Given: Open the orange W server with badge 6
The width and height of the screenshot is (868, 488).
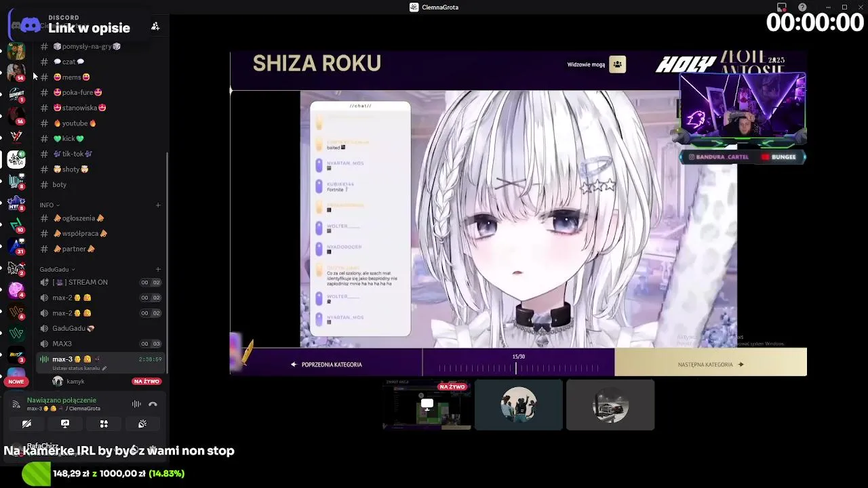Looking at the screenshot, I should [x=16, y=312].
